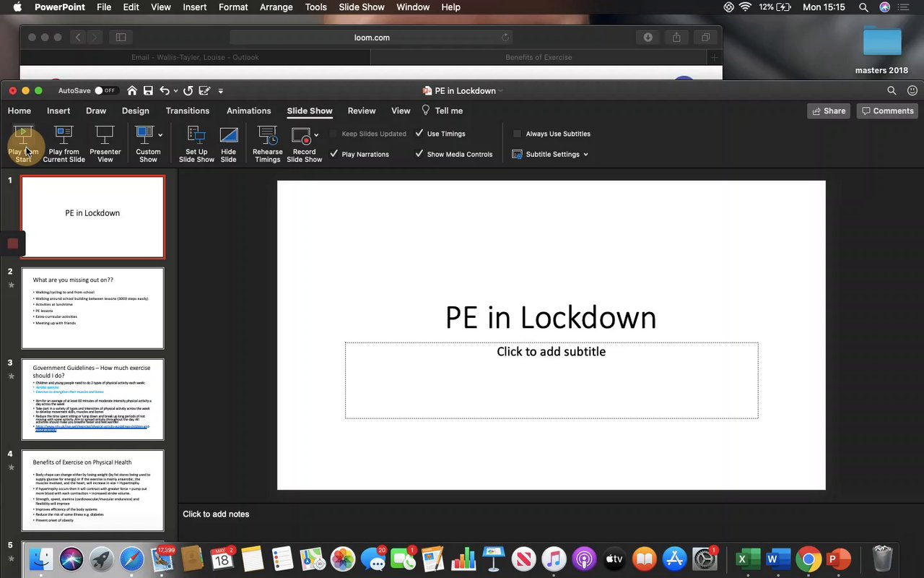
Task: Search the presentation using the magnifier icon
Action: click(892, 90)
